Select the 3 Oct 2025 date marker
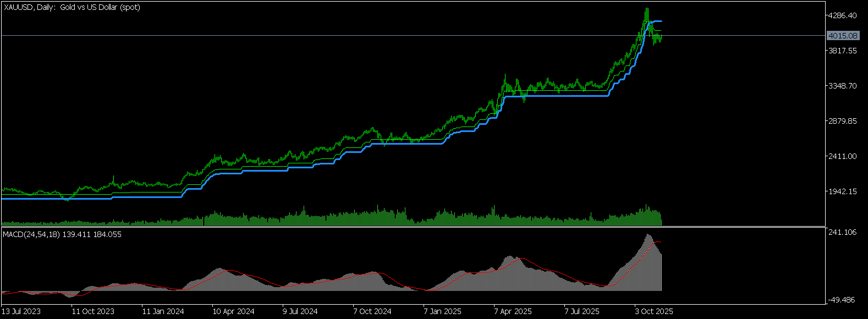This screenshot has width=868, height=319. (x=654, y=311)
